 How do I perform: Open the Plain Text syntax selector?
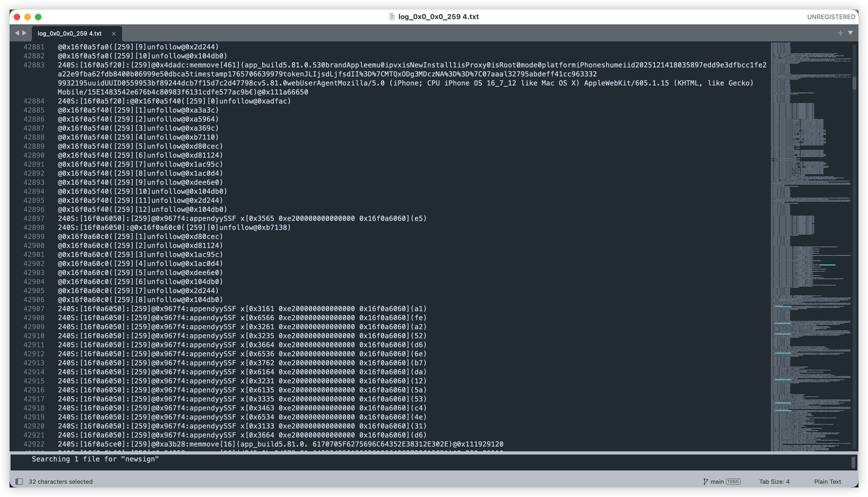pos(827,482)
